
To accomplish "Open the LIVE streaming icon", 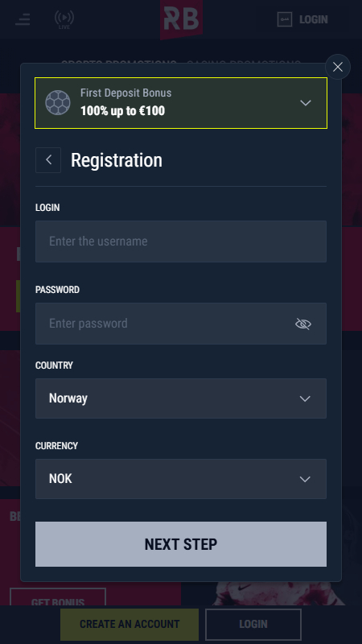I will tap(64, 19).
